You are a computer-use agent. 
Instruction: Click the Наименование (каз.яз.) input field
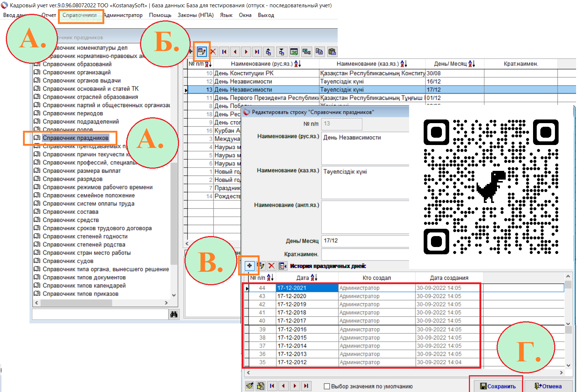point(365,183)
